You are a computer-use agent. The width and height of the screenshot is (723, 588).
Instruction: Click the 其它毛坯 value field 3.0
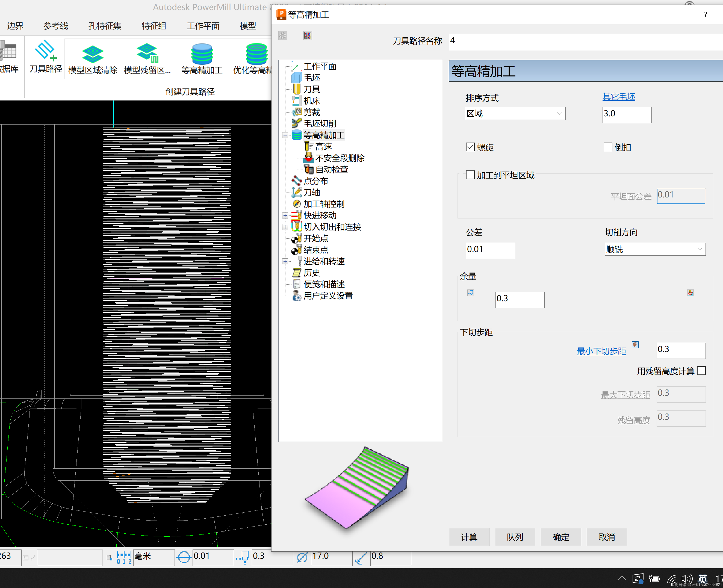(627, 115)
